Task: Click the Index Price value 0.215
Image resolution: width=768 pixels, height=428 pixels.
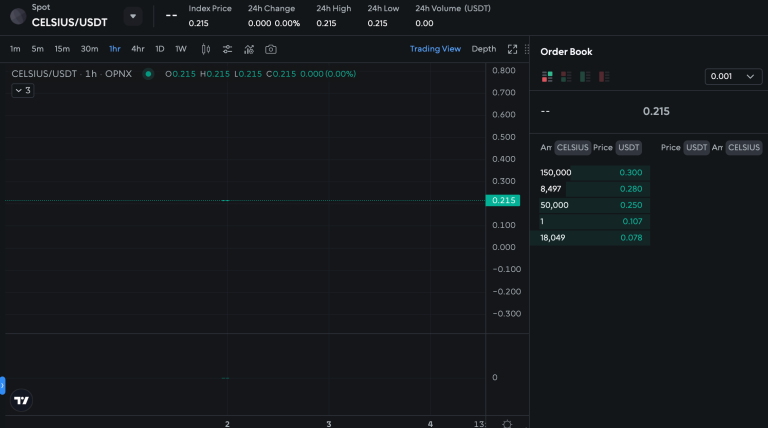Action: point(198,23)
